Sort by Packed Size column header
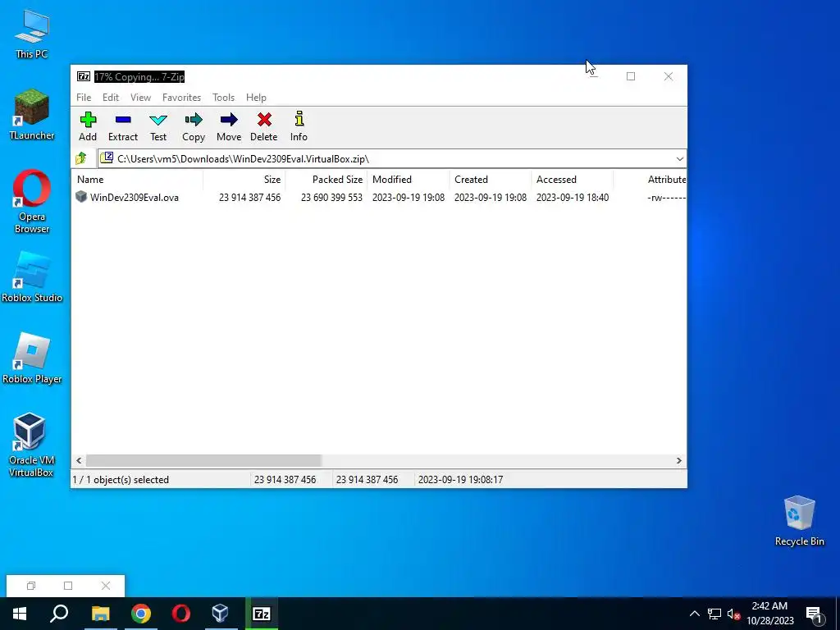The width and height of the screenshot is (840, 630). pos(326,180)
